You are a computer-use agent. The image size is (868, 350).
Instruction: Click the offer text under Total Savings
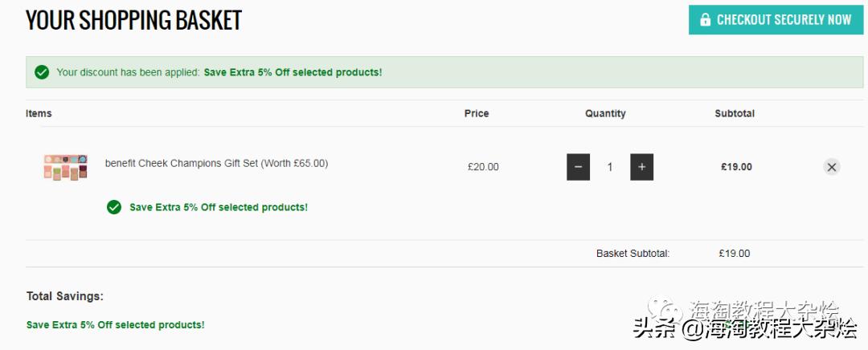[116, 325]
